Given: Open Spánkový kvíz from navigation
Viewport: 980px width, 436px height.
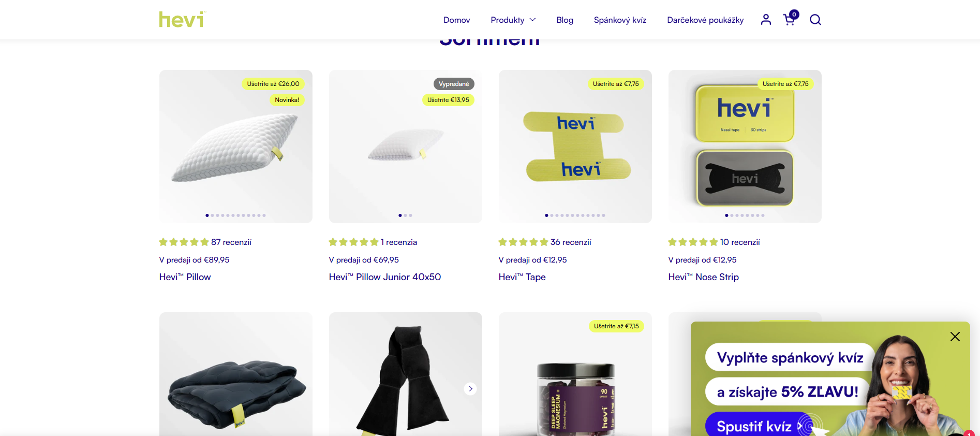Looking at the screenshot, I should (x=620, y=20).
